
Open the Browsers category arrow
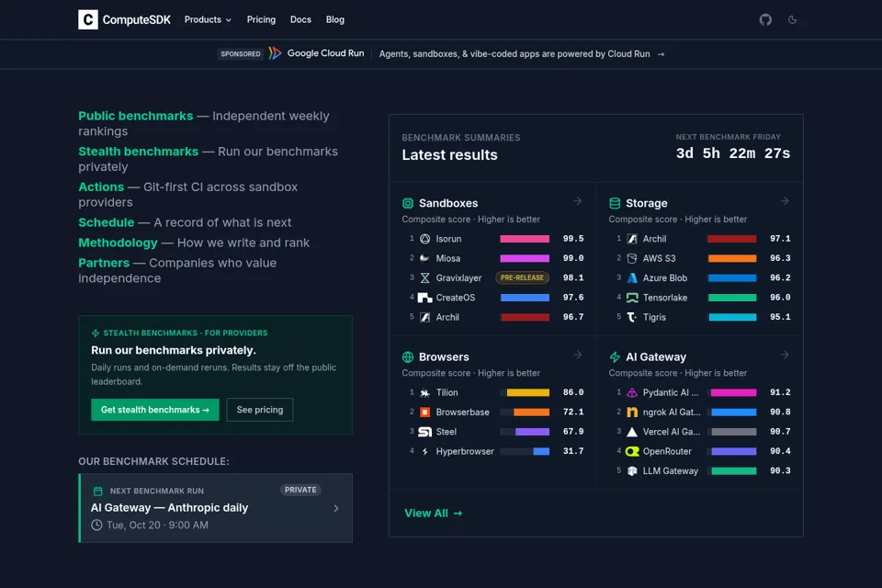point(578,355)
